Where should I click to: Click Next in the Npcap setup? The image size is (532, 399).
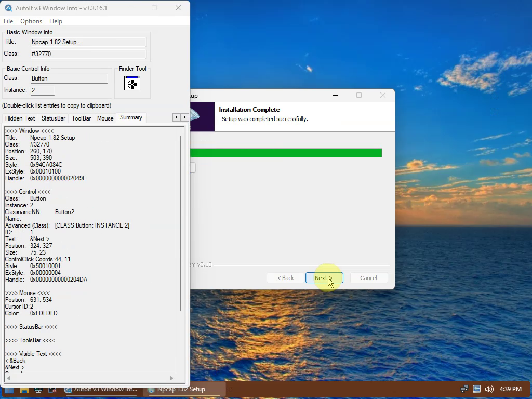pyautogui.click(x=324, y=278)
